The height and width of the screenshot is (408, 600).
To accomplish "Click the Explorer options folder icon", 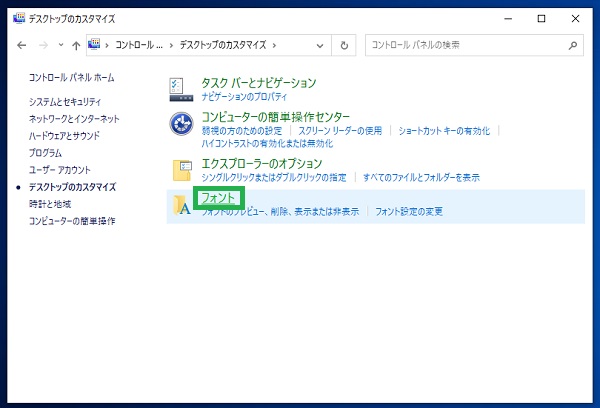I will pyautogui.click(x=182, y=170).
